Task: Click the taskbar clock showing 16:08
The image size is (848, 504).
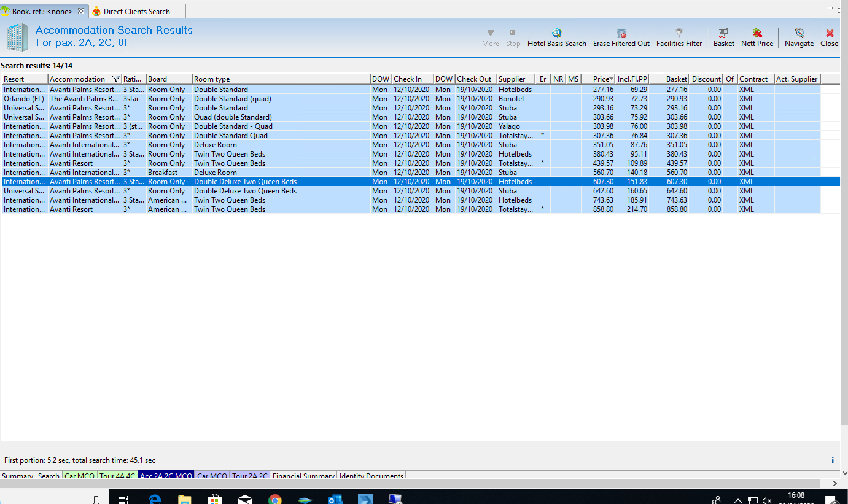Action: (x=796, y=495)
